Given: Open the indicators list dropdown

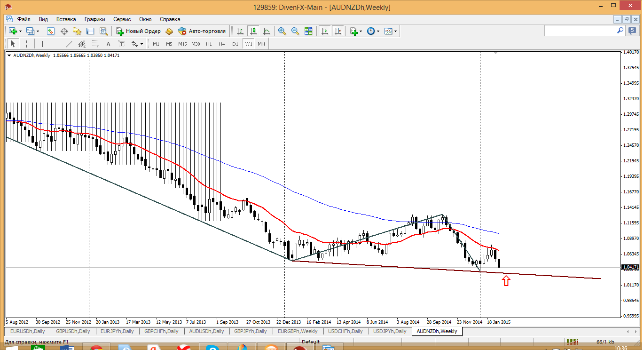Looking at the screenshot, I should click(x=356, y=31).
